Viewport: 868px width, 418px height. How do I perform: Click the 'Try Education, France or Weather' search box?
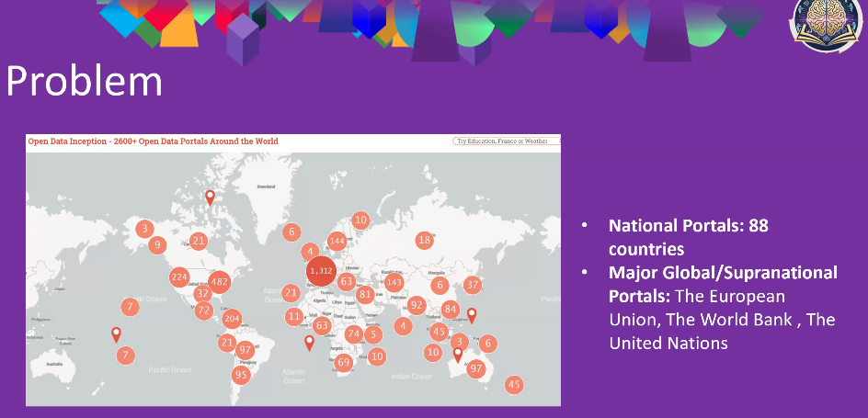pos(506,141)
